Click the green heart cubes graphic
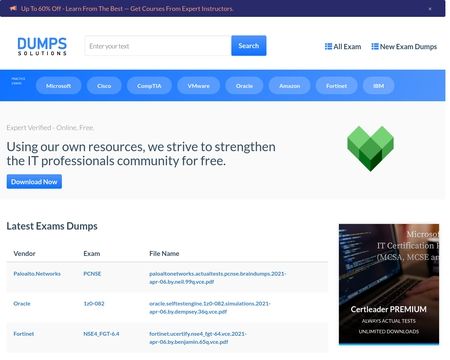The image size is (450, 360). point(370,149)
